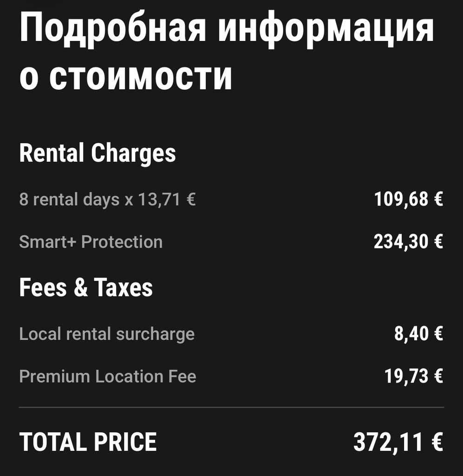Select the Local rental surcharge item
463x476 pixels.
[107, 334]
